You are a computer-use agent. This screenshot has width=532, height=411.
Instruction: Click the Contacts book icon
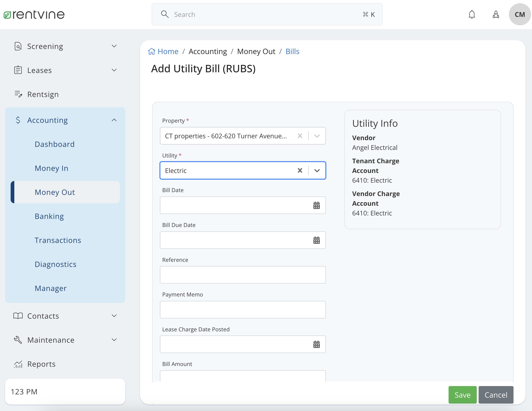coord(18,316)
